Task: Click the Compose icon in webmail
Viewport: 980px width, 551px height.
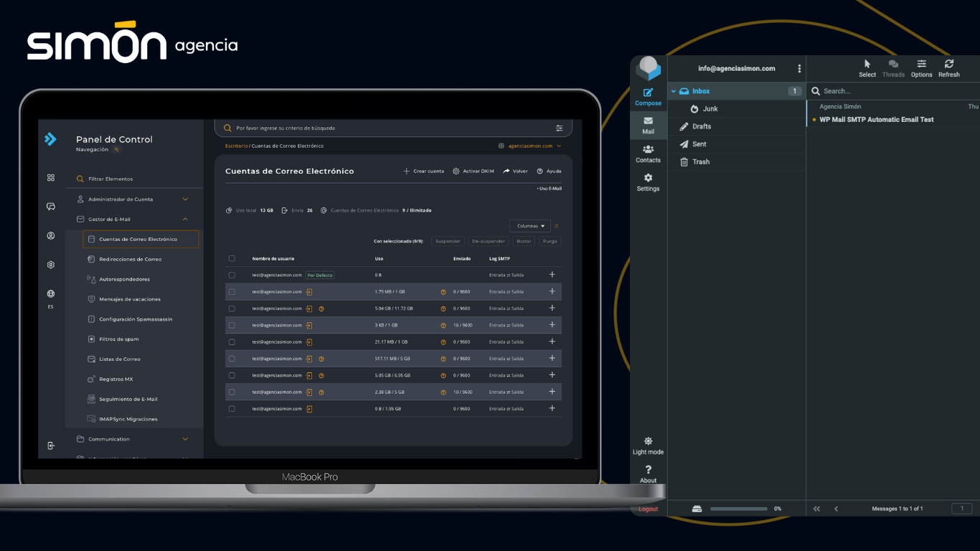Action: click(x=648, y=97)
